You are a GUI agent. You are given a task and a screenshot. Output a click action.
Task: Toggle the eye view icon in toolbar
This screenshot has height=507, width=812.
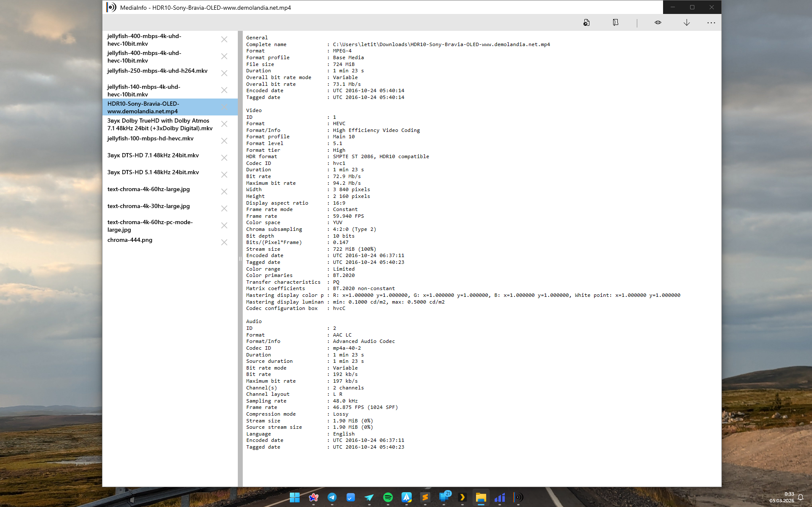click(x=658, y=23)
